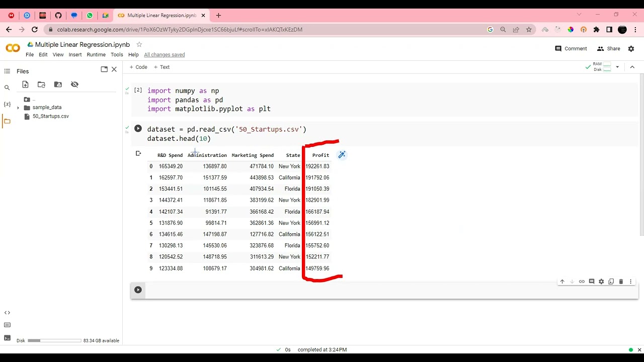The width and height of the screenshot is (644, 362).
Task: Open the Help menu
Action: tap(133, 55)
